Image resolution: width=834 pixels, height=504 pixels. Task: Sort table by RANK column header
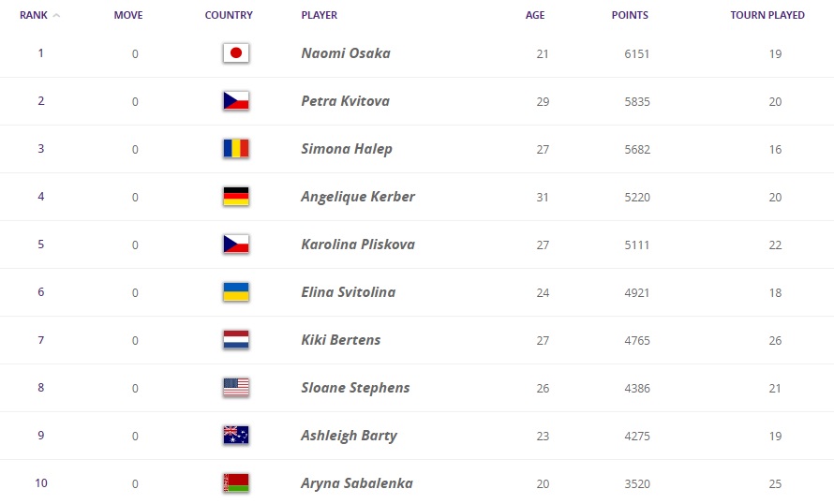34,15
